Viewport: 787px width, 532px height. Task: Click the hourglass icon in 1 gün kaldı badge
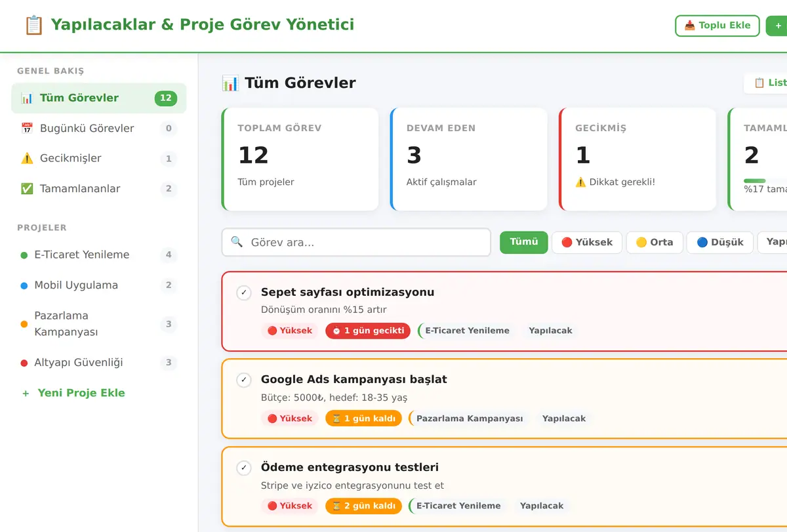pos(336,419)
